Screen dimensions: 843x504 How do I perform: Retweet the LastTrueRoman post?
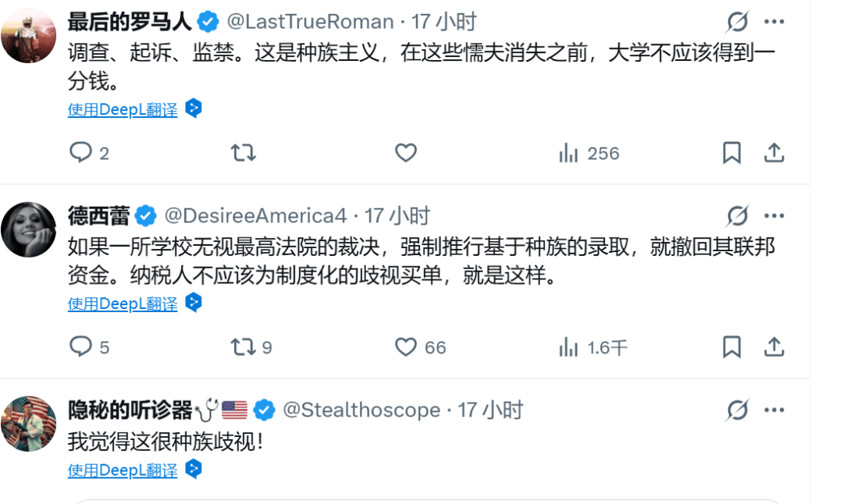244,153
